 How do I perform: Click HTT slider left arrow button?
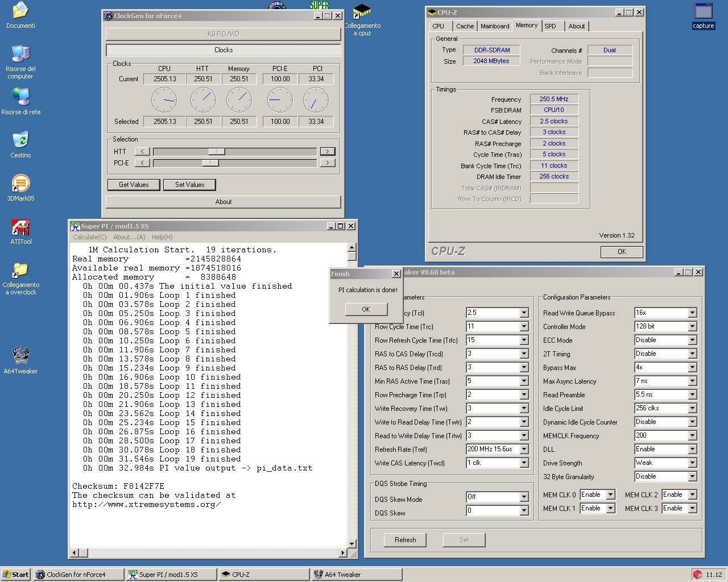(142, 151)
